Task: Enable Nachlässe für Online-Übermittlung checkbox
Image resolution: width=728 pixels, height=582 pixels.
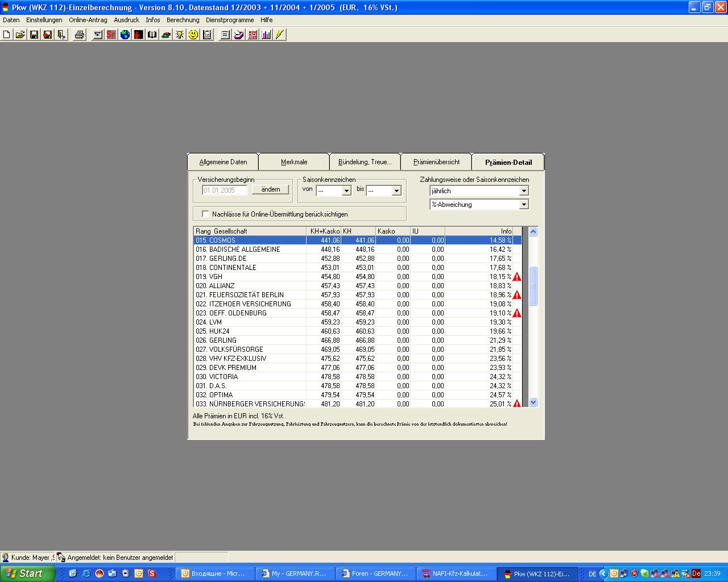Action: click(205, 214)
